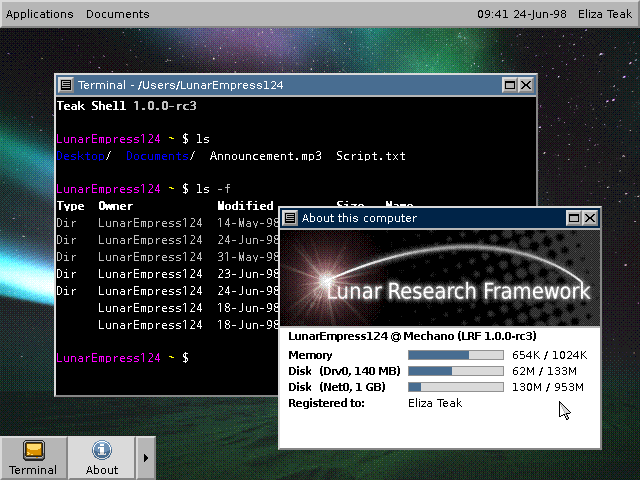The width and height of the screenshot is (640, 480).
Task: Click the Registered to: label
Action: point(327,403)
